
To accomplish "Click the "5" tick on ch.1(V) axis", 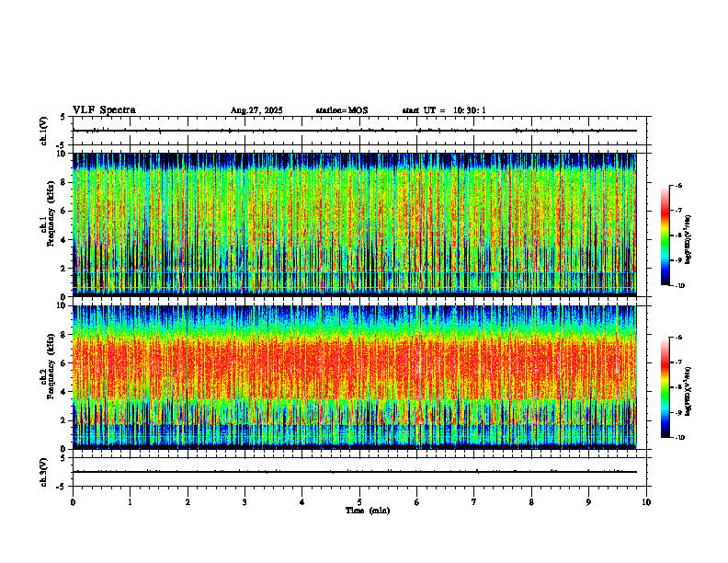I will pyautogui.click(x=63, y=117).
